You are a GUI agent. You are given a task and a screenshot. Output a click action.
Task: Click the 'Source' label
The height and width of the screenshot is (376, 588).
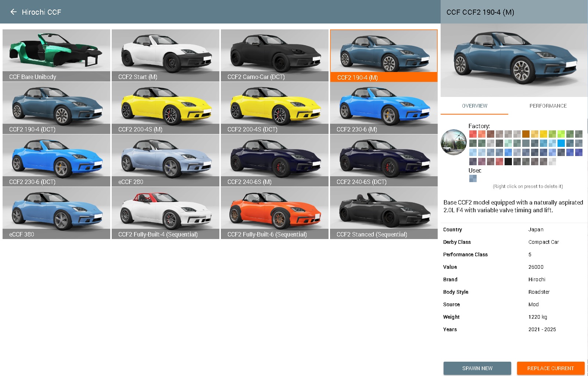click(x=451, y=304)
